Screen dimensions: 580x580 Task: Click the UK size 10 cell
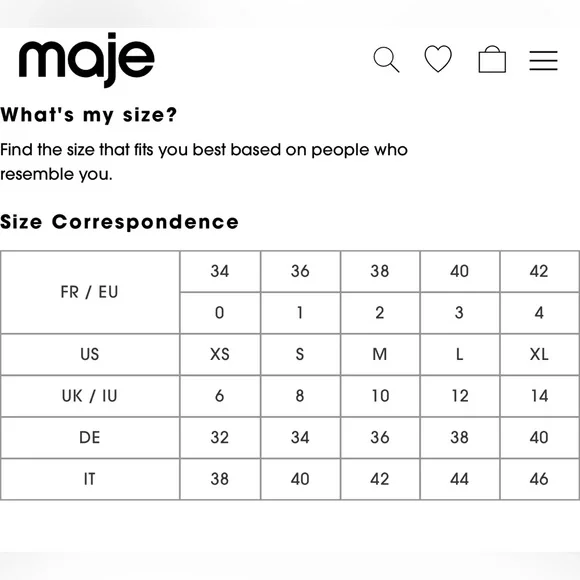[x=380, y=396]
